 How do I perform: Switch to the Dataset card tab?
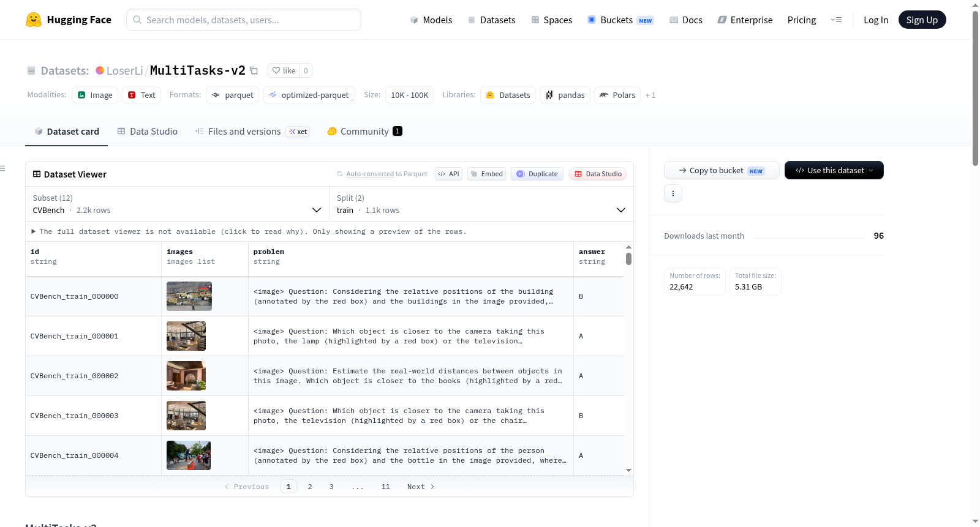pos(66,131)
